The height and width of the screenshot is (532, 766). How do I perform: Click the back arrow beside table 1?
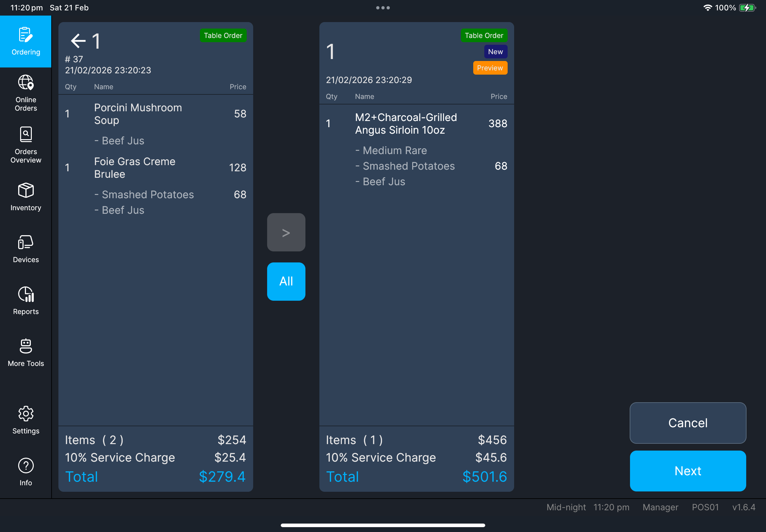pyautogui.click(x=77, y=40)
